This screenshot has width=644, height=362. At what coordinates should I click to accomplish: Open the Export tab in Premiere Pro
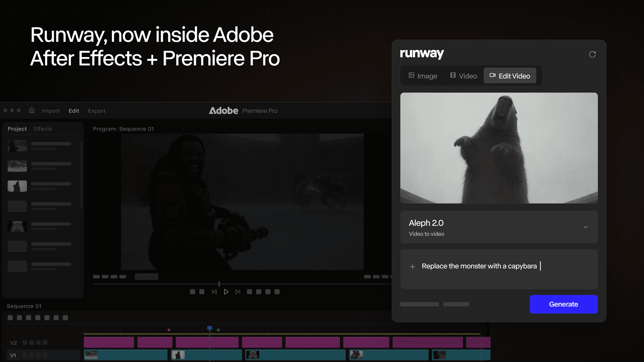(97, 111)
